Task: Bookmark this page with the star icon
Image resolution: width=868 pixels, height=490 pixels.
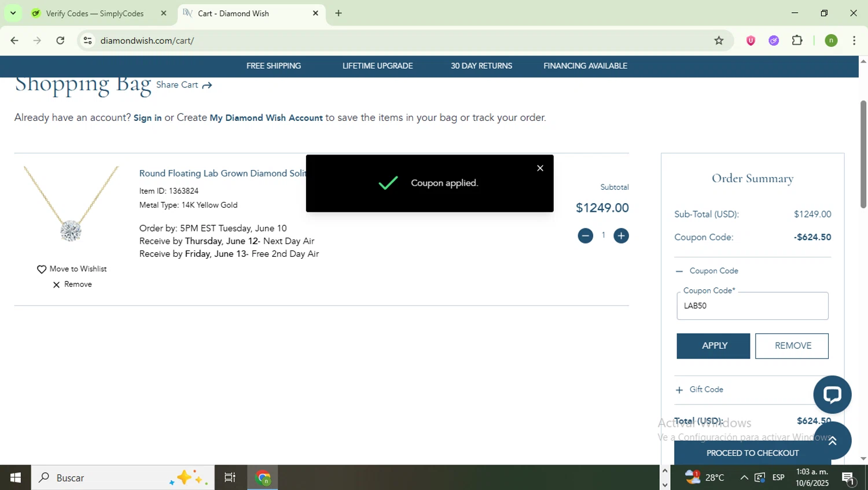Action: coord(719,40)
